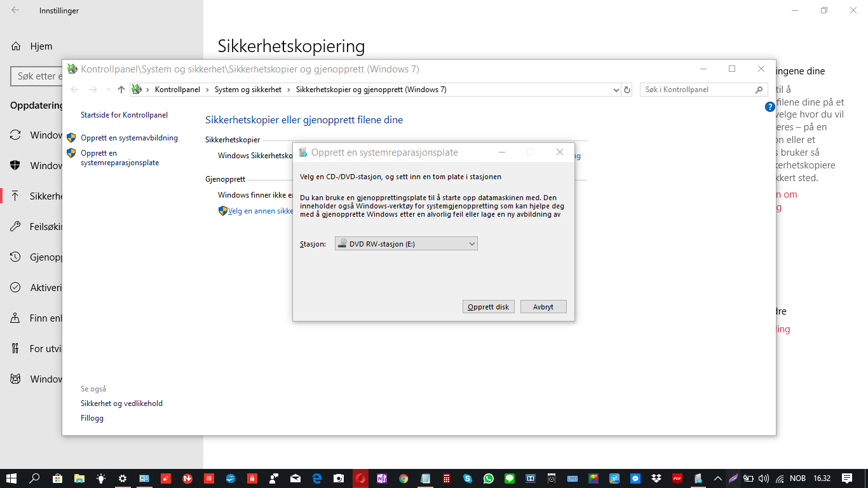Select Aktivering item in Settings sidebar

(x=37, y=287)
